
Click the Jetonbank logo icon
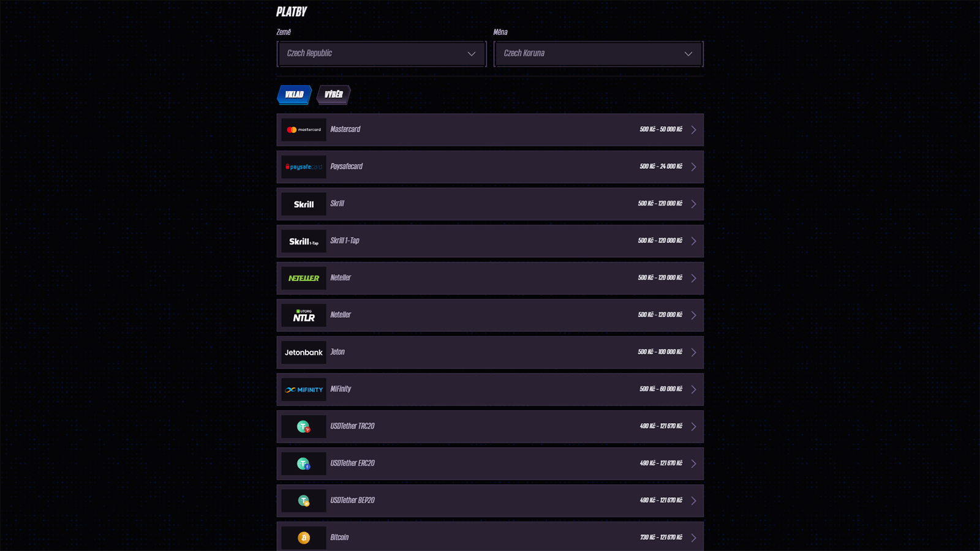(304, 353)
